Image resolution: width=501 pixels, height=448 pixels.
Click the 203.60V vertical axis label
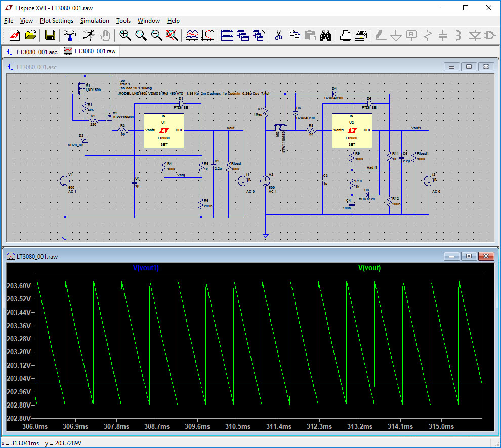(x=19, y=286)
